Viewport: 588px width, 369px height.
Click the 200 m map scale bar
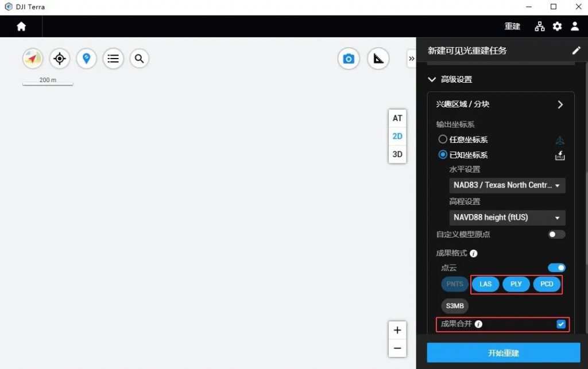[48, 81]
